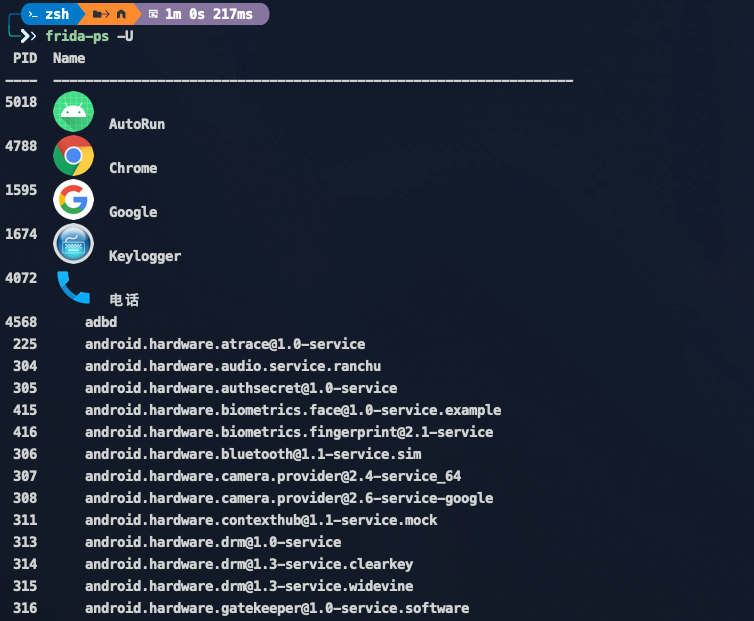Click 'android.hardware.atrace@1.0-service' row
The height and width of the screenshot is (621, 754).
pyautogui.click(x=225, y=344)
